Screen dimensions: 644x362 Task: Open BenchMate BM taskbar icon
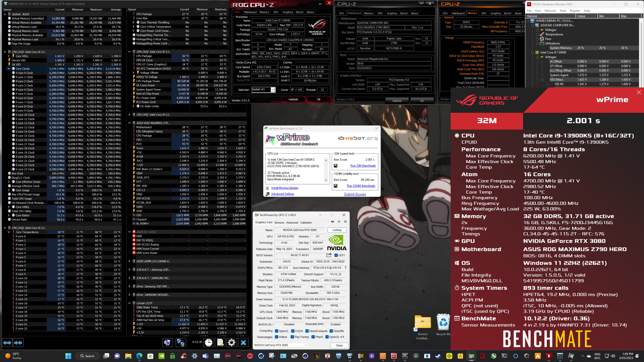[361, 356]
